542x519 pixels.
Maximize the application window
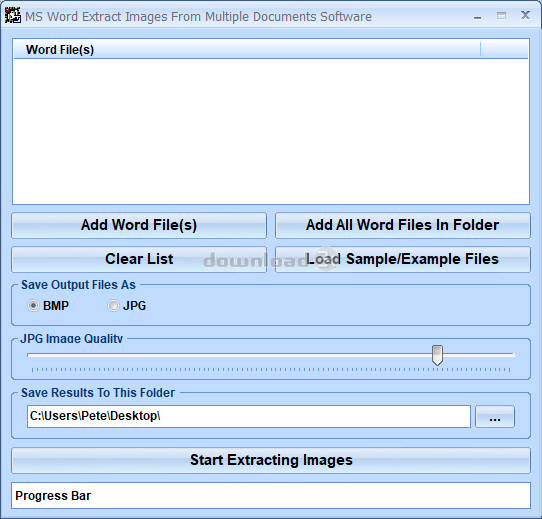click(501, 16)
